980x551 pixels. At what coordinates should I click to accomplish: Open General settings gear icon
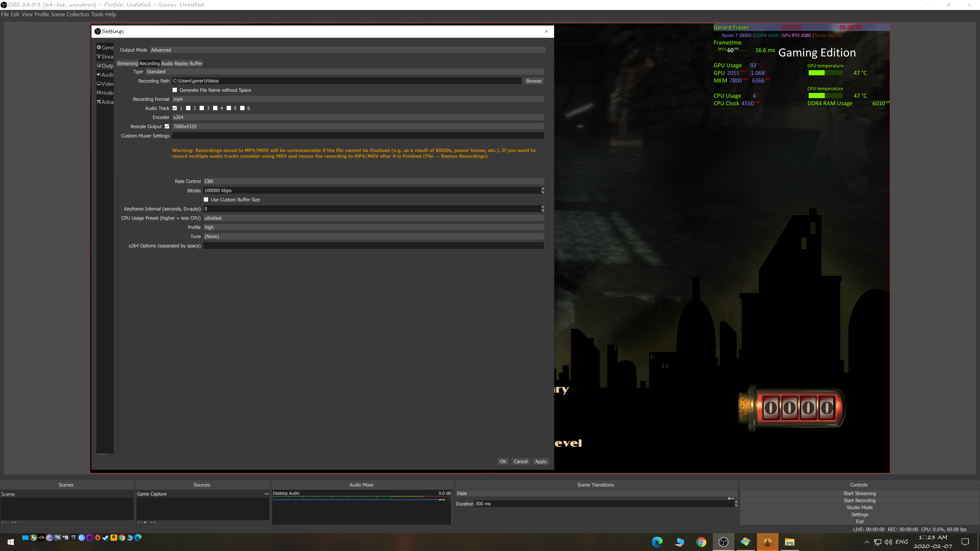point(99,48)
